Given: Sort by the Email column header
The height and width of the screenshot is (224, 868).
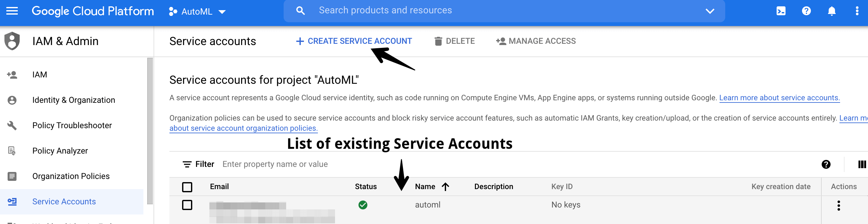Looking at the screenshot, I should (219, 187).
